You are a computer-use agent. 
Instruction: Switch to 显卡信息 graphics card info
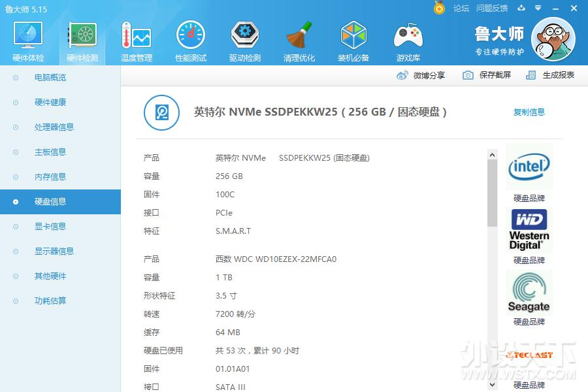pyautogui.click(x=50, y=226)
